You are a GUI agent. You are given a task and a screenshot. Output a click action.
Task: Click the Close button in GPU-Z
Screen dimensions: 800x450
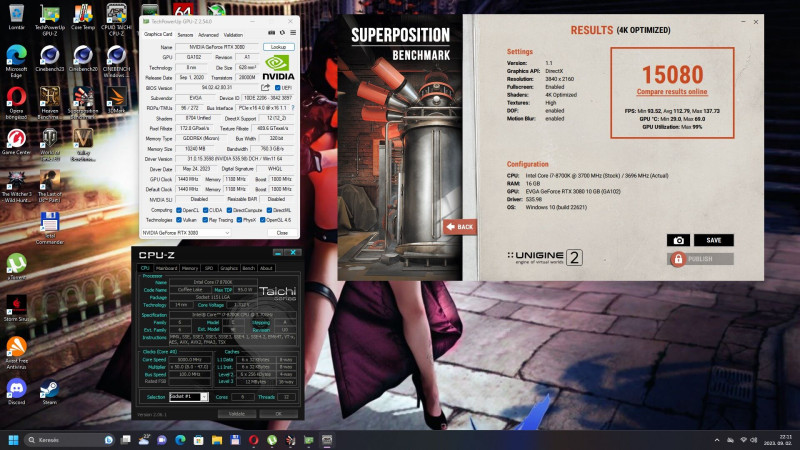click(282, 233)
